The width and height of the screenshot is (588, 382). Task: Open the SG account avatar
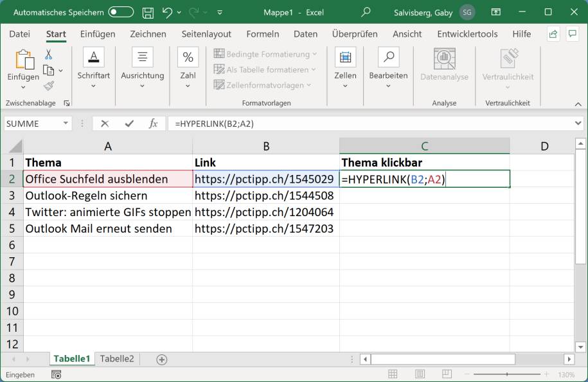tap(467, 12)
